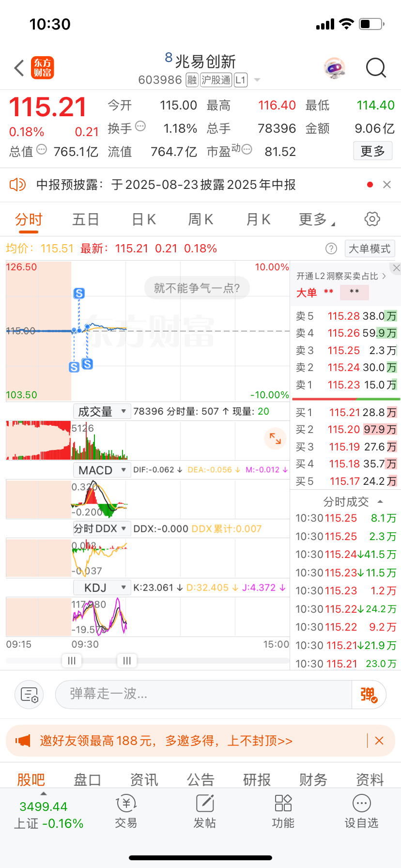The width and height of the screenshot is (401, 868).
Task: Select the 分时 chart tab
Action: click(x=29, y=219)
